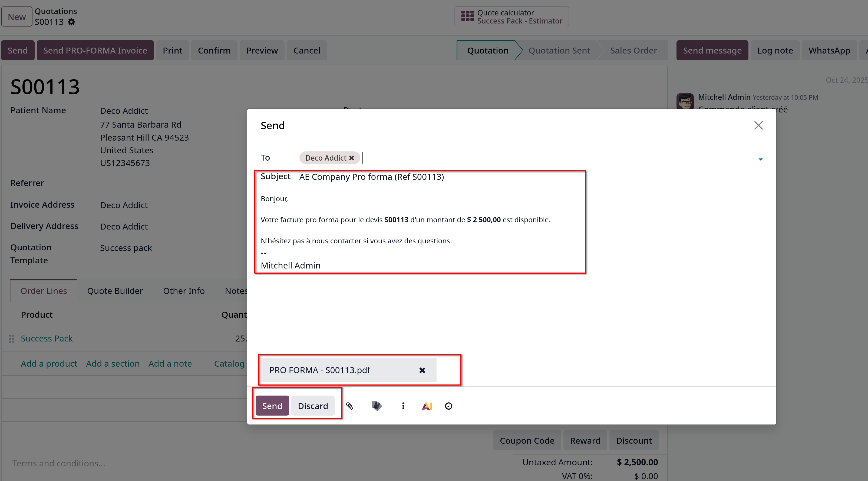Click the Terms and conditions field
This screenshot has height=481, width=868.
tap(59, 463)
